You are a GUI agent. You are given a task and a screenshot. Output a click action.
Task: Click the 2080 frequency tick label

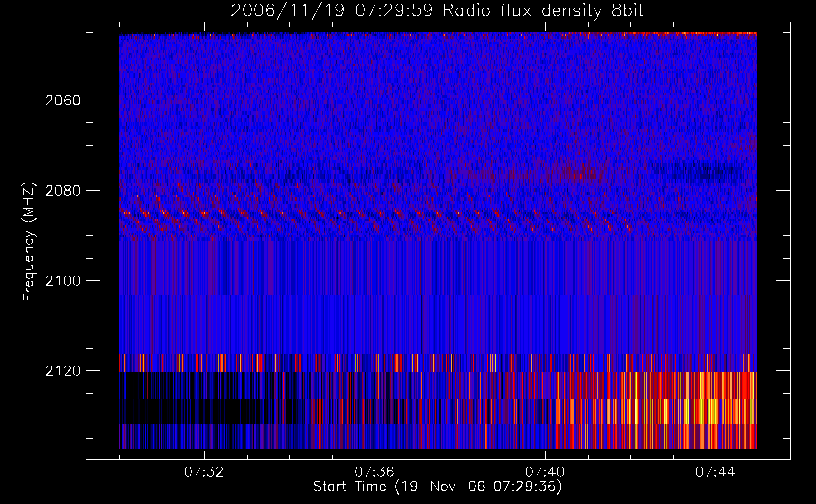(x=63, y=191)
